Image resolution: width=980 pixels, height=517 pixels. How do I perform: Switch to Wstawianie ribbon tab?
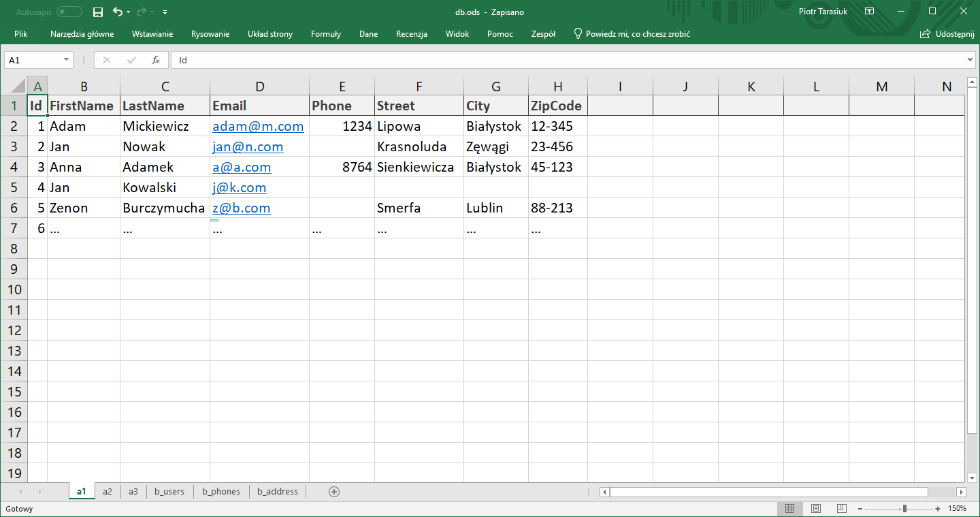coord(152,34)
